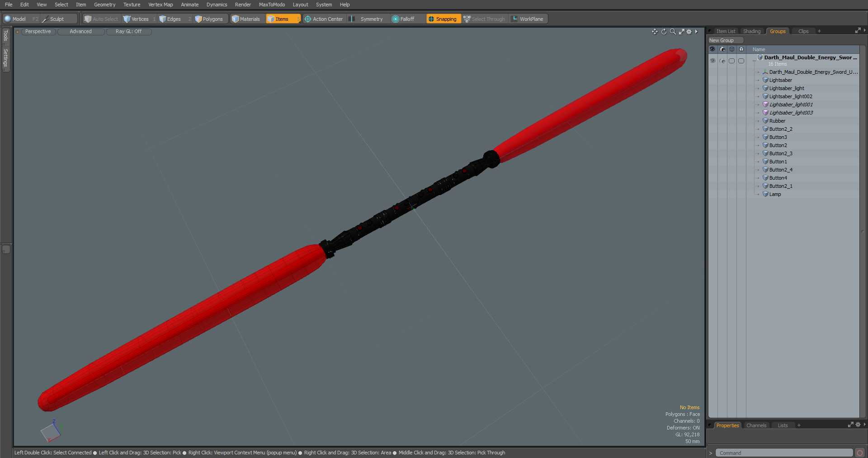
Task: Select the Lightsaber_light002 item
Action: [791, 96]
